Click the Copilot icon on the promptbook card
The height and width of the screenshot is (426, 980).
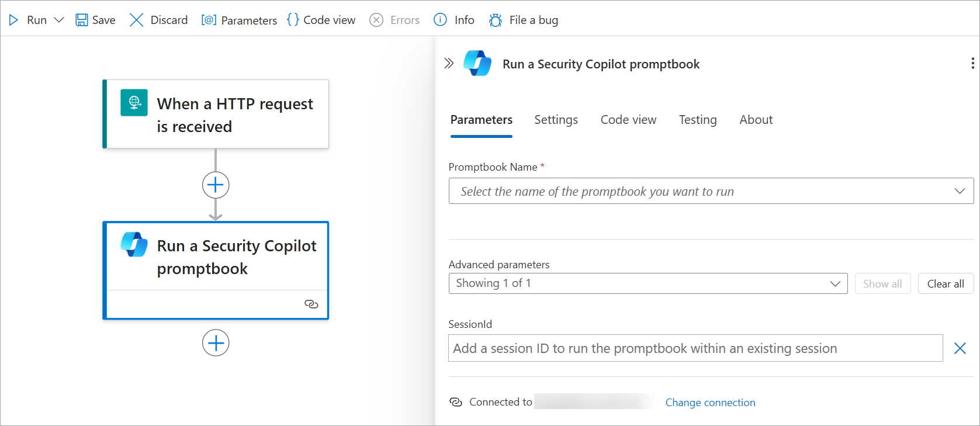(x=134, y=244)
